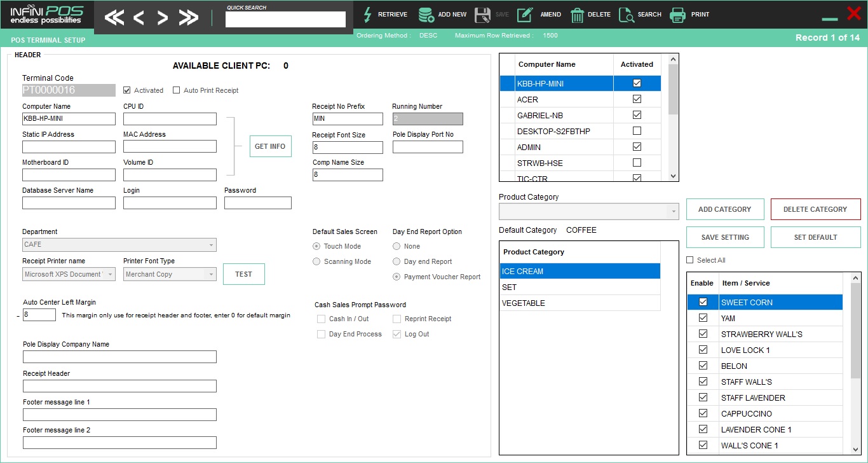Jump to the last record
This screenshot has height=463, width=868.
(x=189, y=18)
